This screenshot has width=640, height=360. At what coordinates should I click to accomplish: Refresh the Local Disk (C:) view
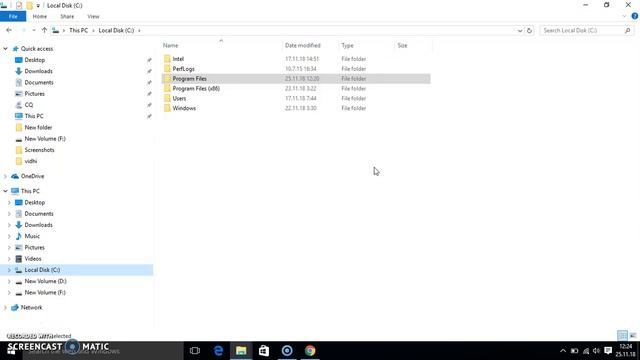(x=529, y=31)
